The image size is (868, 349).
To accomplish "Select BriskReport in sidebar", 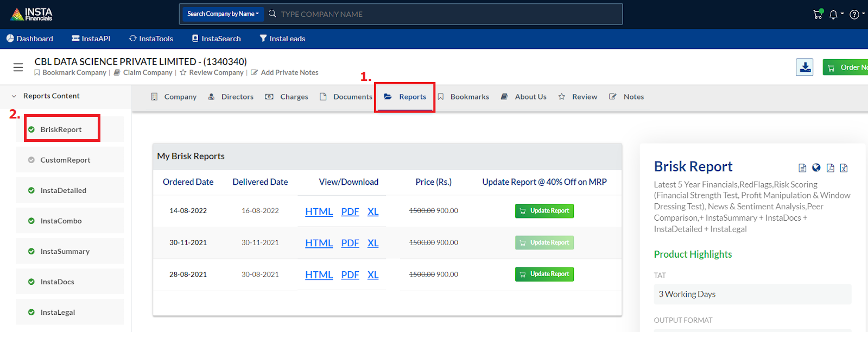I will coord(69,129).
